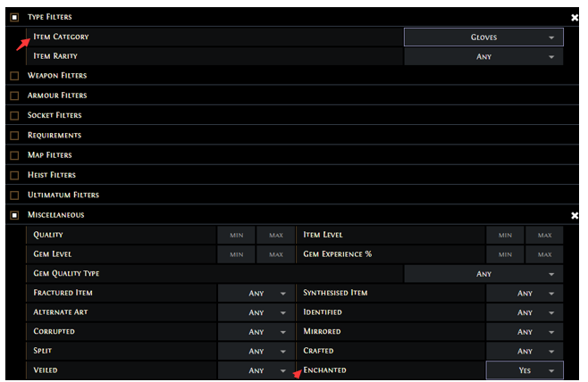Disable the Type Filters checkbox
Screen dimensions: 588x382
click(14, 18)
